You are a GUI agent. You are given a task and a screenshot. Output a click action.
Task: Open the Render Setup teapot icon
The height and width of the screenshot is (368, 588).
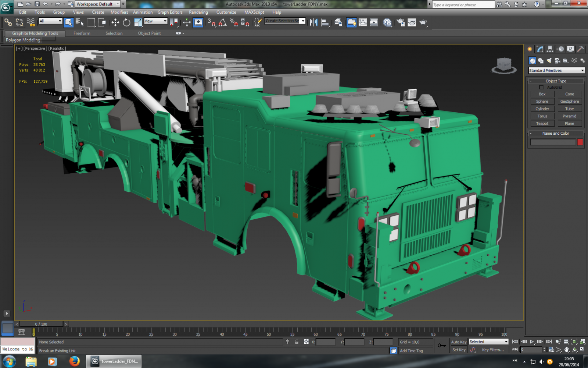401,23
